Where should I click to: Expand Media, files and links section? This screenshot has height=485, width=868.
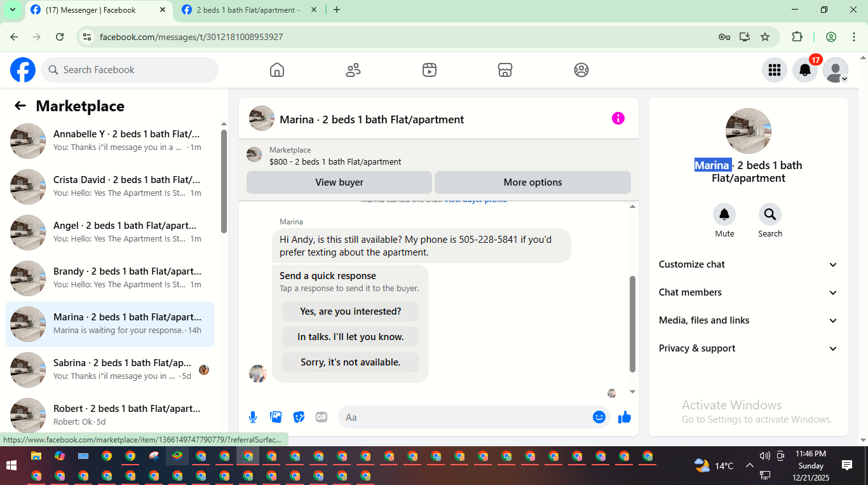click(749, 320)
